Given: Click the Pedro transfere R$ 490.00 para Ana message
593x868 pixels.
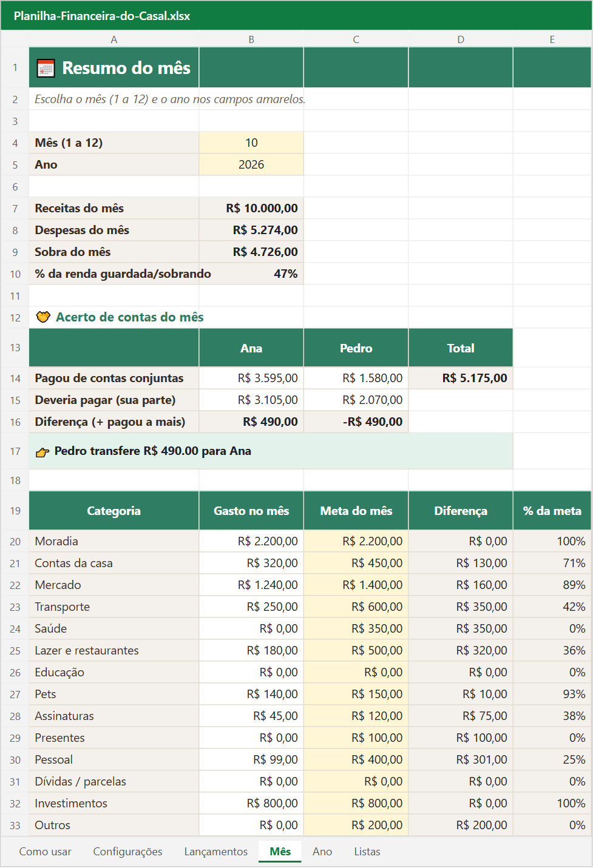Looking at the screenshot, I should 271,451.
